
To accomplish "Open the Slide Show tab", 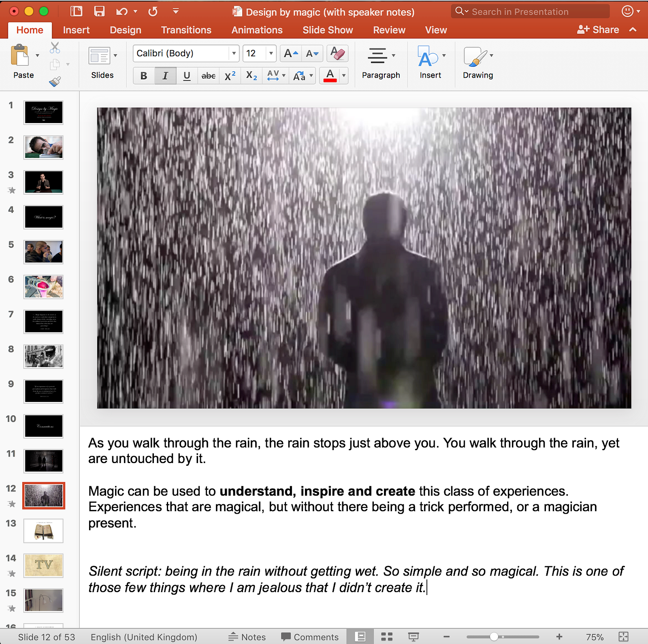I will (x=328, y=30).
